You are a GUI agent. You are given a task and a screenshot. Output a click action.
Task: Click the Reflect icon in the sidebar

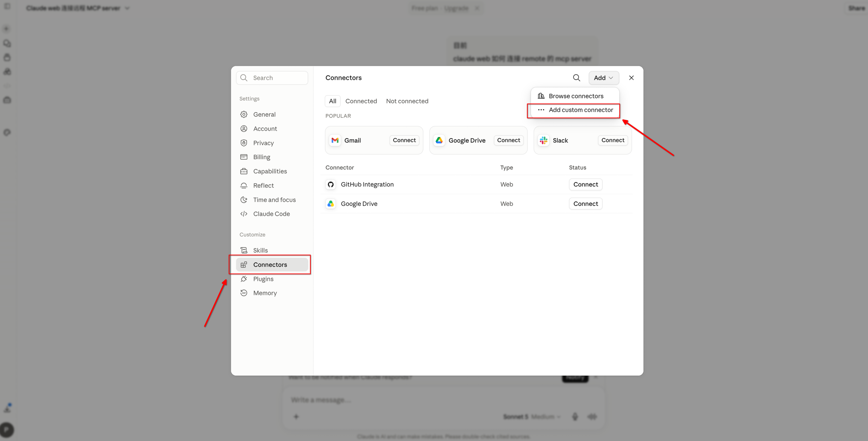244,186
